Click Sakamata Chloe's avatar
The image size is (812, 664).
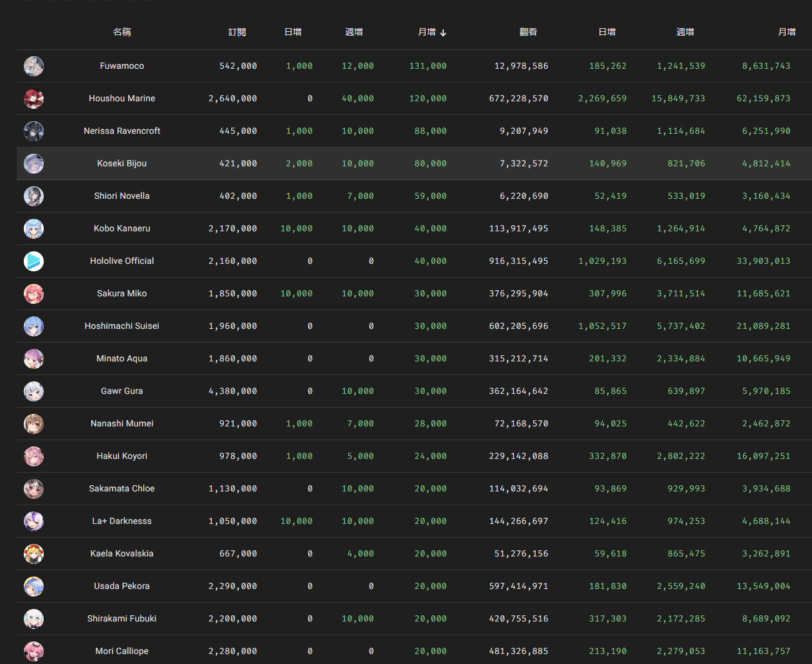pos(34,489)
